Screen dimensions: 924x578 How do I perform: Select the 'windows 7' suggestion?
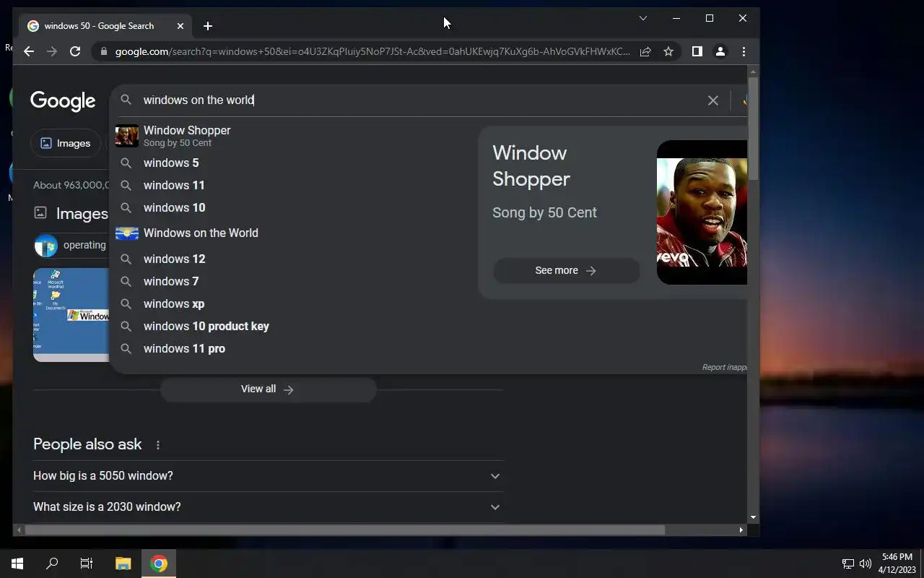click(x=292, y=281)
